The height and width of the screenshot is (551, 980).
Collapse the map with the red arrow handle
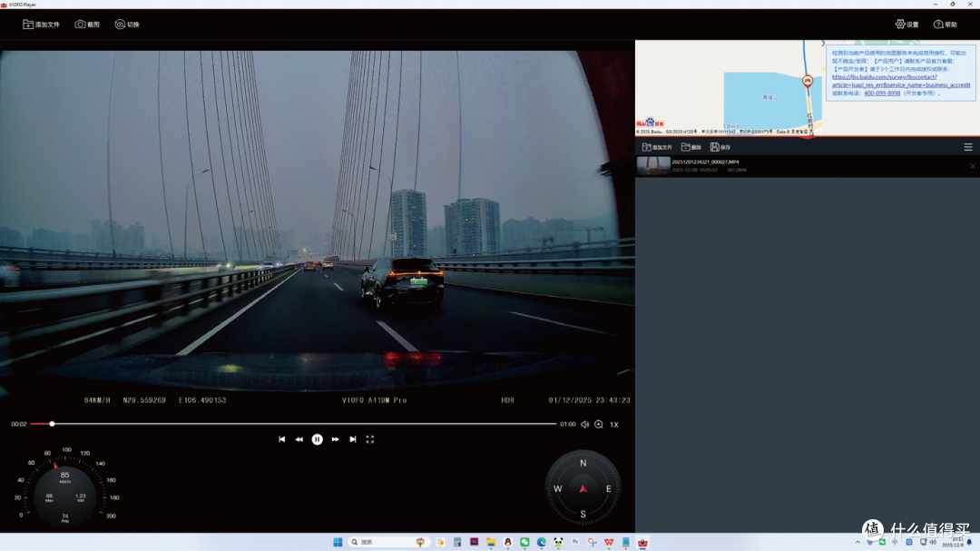808,136
